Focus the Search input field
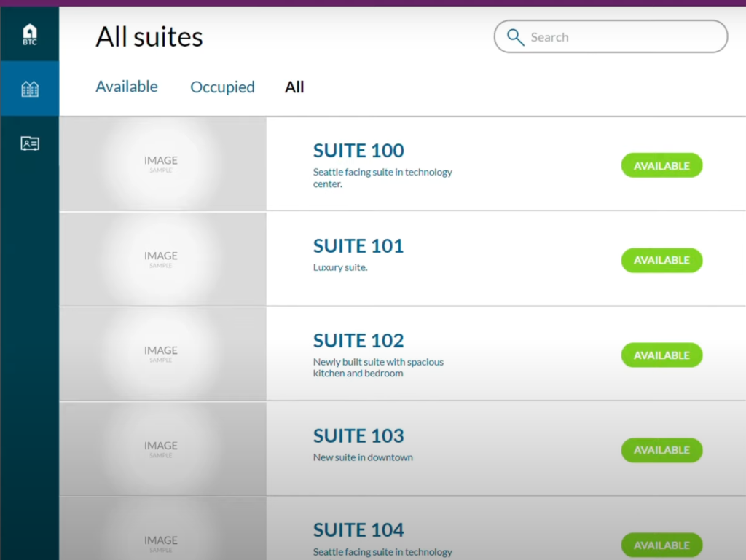 click(x=610, y=36)
